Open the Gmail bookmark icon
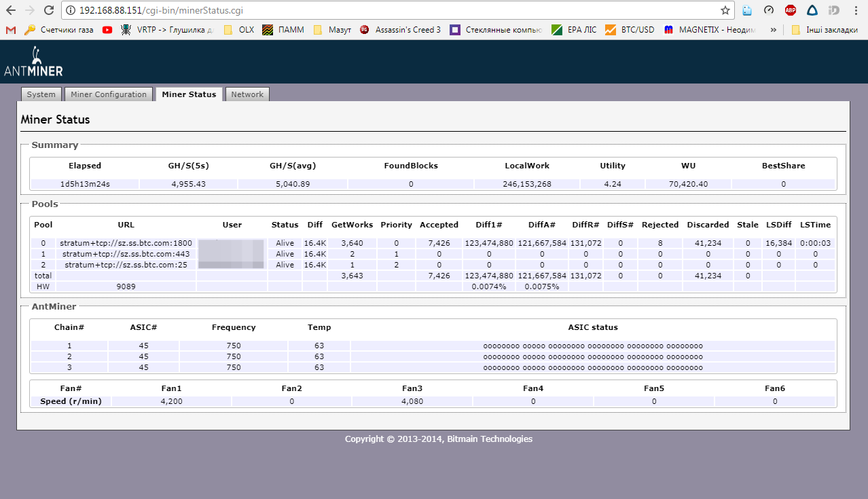This screenshot has height=499, width=868. tap(10, 30)
